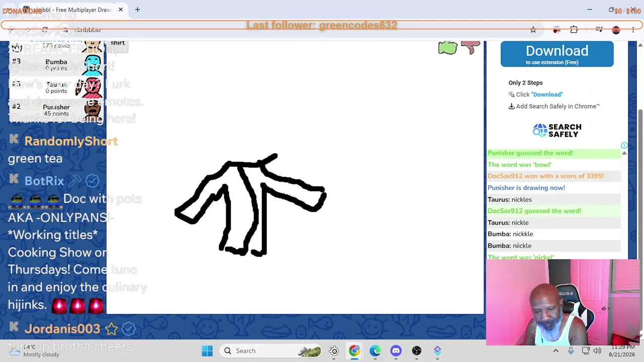Screen dimensions: 644x362
Task: Click the ad info icon
Action: 624,145
